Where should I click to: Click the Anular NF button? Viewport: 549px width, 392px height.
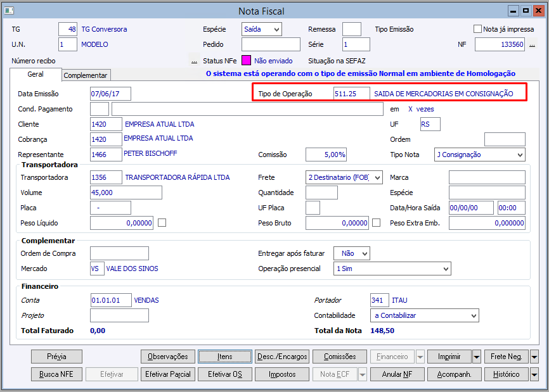click(397, 374)
